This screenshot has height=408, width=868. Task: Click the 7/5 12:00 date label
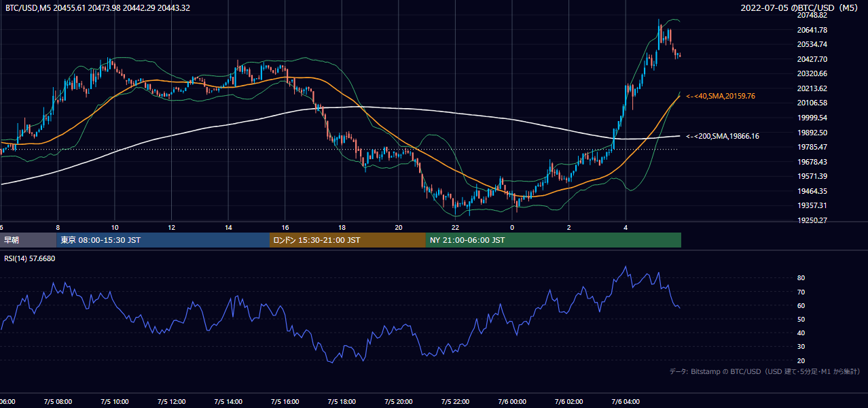tap(172, 402)
